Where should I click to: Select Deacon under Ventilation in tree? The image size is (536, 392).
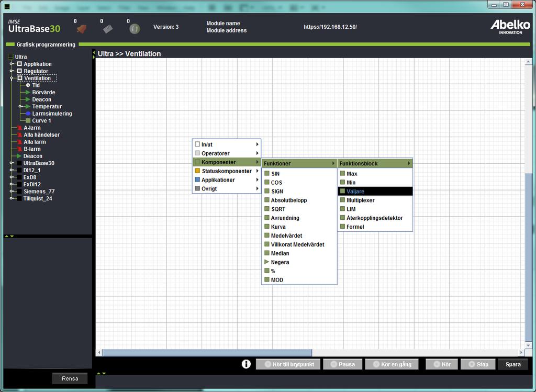(x=41, y=99)
